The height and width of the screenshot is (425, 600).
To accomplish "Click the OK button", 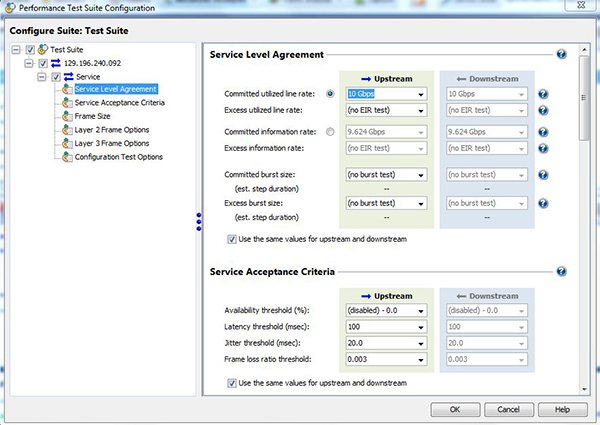I will 455,409.
